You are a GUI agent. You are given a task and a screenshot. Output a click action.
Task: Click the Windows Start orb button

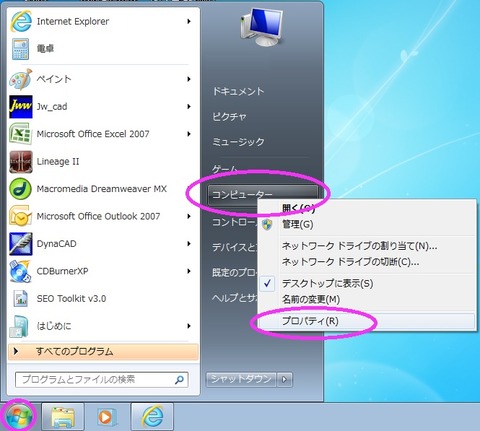point(19,417)
